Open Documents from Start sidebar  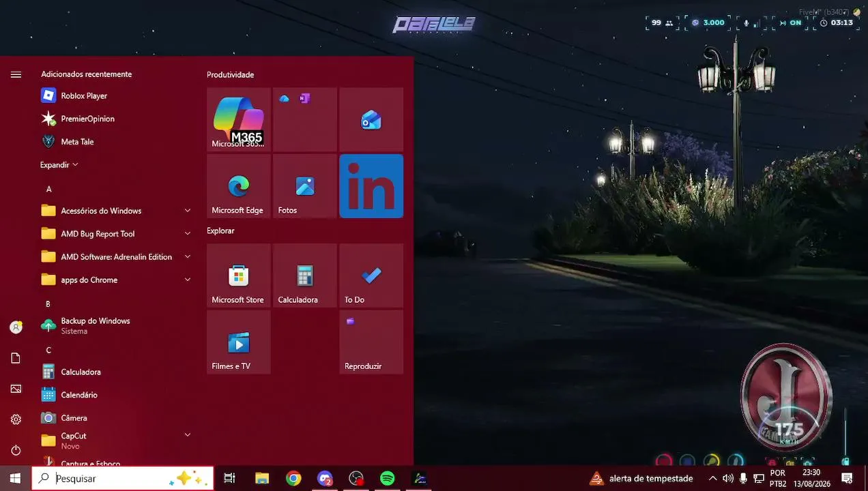pyautogui.click(x=16, y=358)
